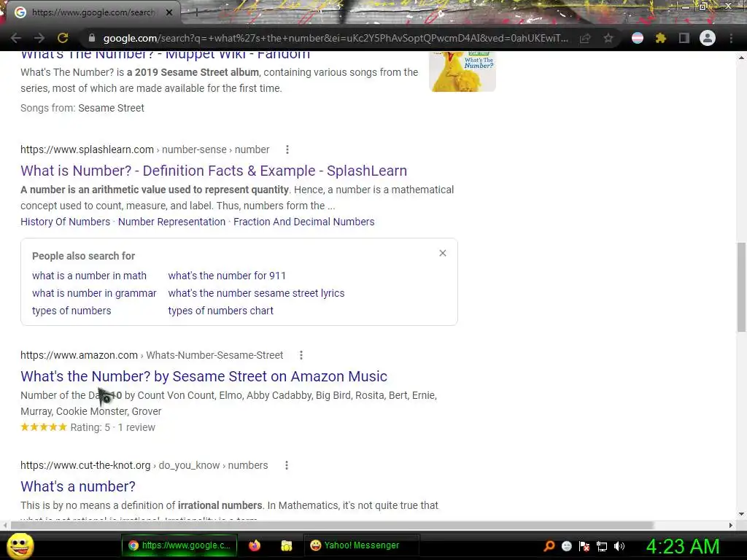Image resolution: width=747 pixels, height=560 pixels.
Task: Open options for the splashlearn.com result
Action: (x=287, y=149)
